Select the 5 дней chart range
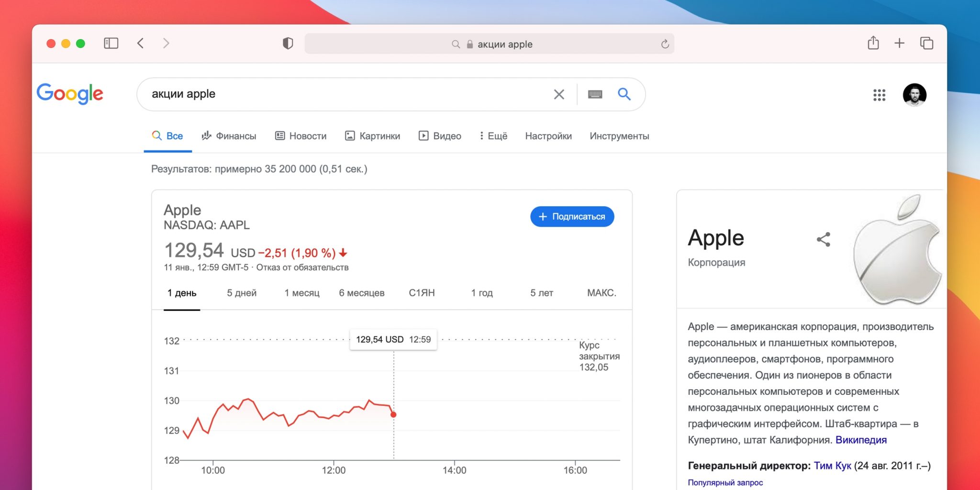The image size is (980, 490). [x=242, y=293]
